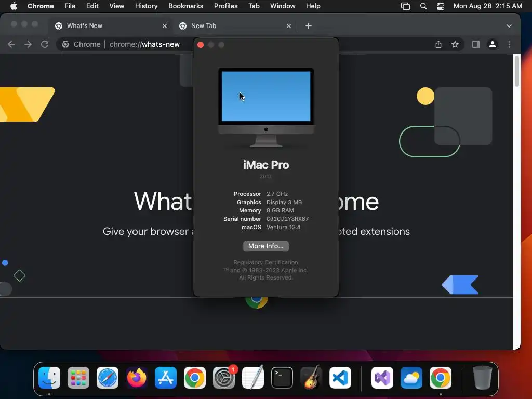Image resolution: width=532 pixels, height=399 pixels.
Task: Open the Chrome profile avatar
Action: point(493,44)
